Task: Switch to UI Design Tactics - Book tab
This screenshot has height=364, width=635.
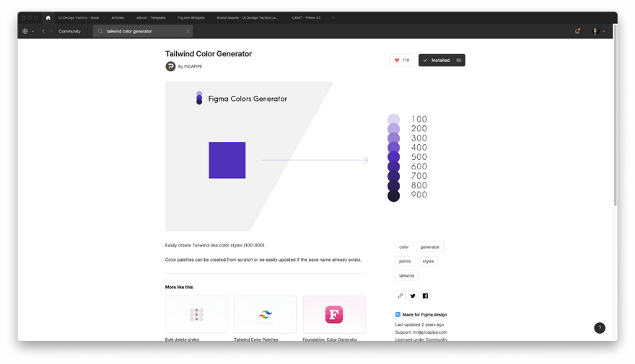Action: [x=79, y=18]
